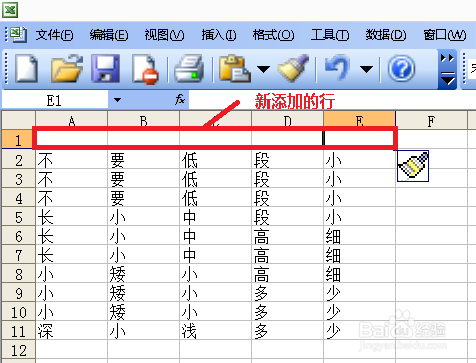Viewport: 476px width, 363px height.
Task: Select column E header
Action: [x=359, y=120]
